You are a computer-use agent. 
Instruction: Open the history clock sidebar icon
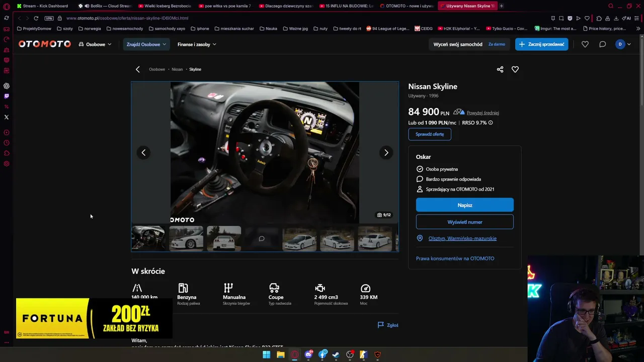click(x=7, y=143)
